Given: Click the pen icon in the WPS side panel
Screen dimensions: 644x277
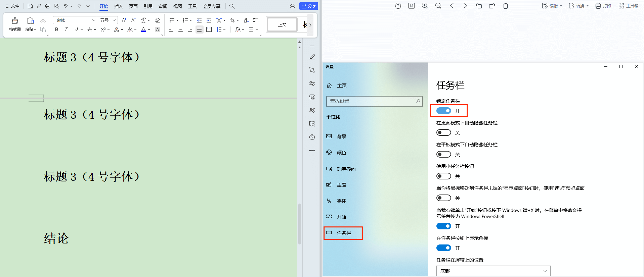Looking at the screenshot, I should (x=312, y=57).
